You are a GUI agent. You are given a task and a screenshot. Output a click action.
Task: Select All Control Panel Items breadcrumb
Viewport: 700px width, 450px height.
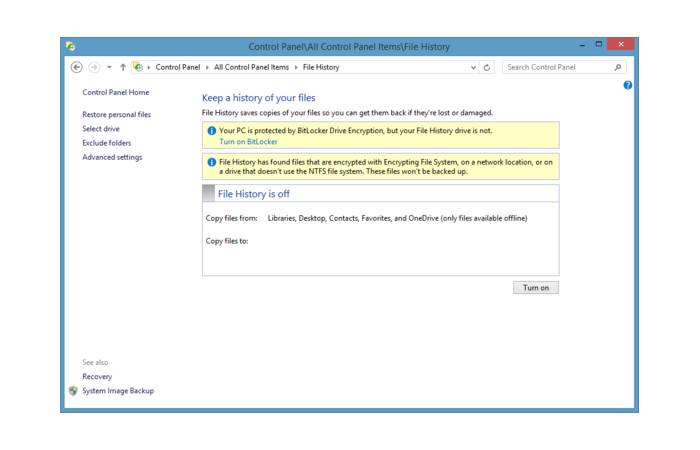(250, 67)
